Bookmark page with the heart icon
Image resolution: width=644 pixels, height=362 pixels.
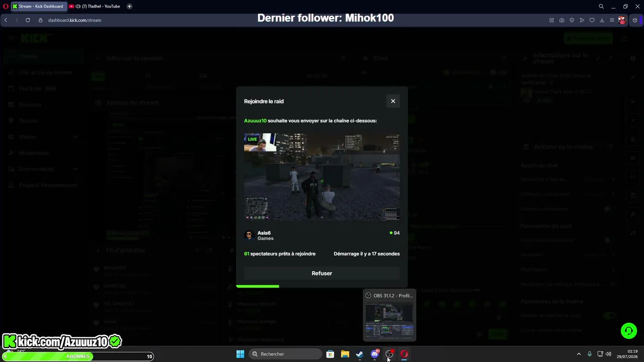pos(592,20)
